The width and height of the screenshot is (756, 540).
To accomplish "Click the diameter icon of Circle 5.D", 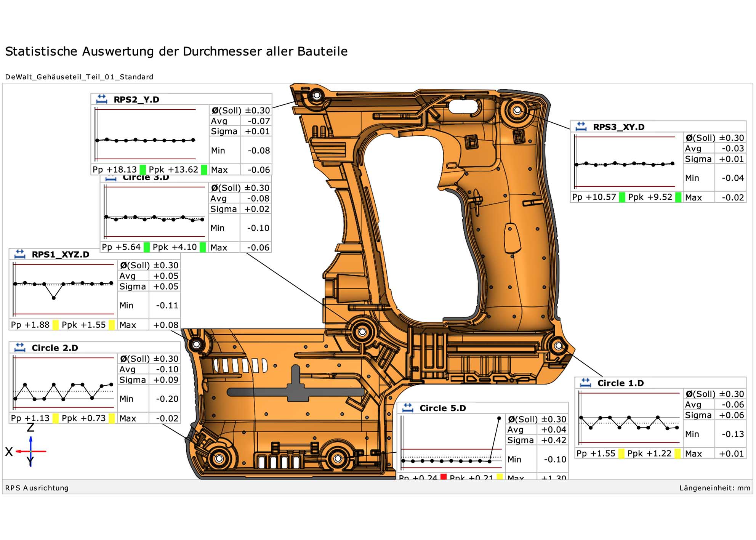I will coord(407,407).
